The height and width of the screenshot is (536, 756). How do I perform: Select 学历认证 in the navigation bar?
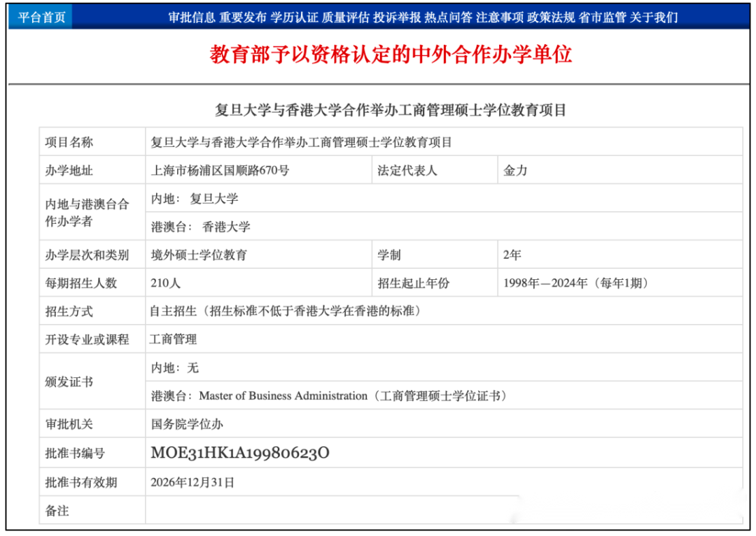(294, 17)
